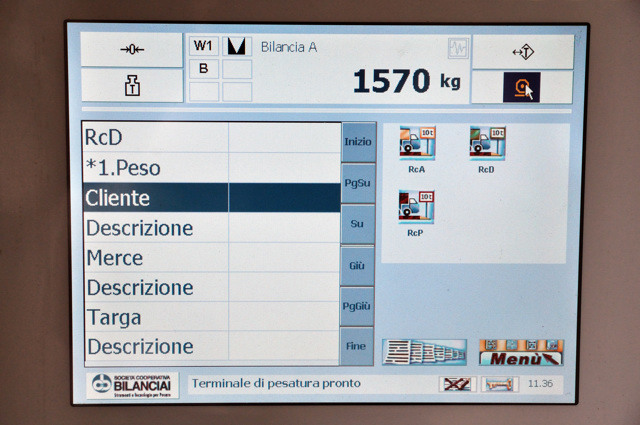Select the RcP truck weighing icon
This screenshot has height=425, width=640.
click(x=416, y=211)
